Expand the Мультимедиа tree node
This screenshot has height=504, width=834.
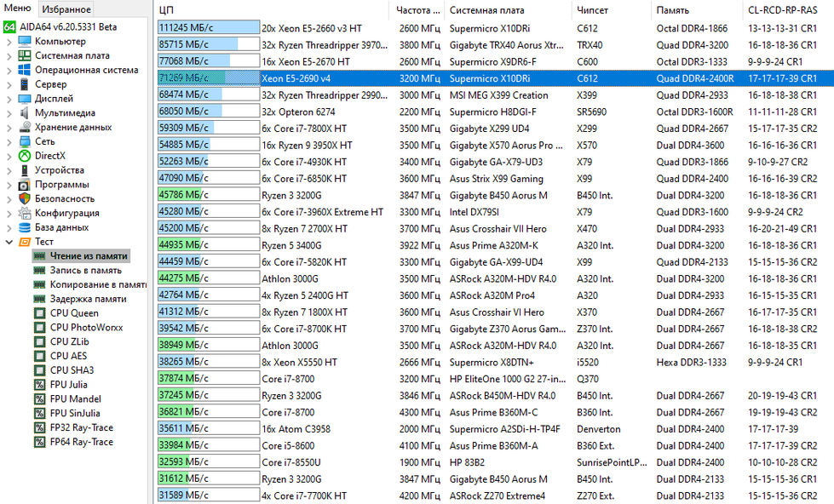coord(9,113)
